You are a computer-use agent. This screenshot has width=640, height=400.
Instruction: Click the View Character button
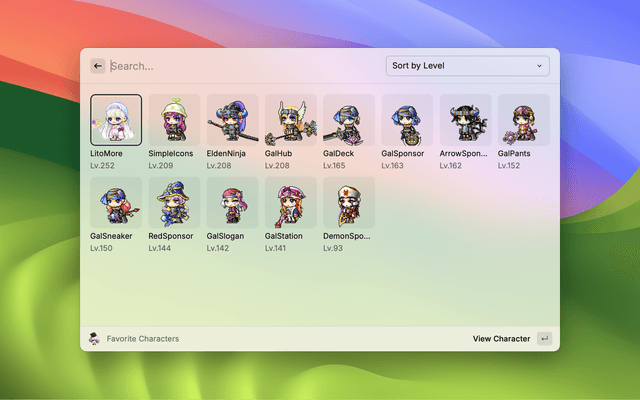(x=501, y=339)
